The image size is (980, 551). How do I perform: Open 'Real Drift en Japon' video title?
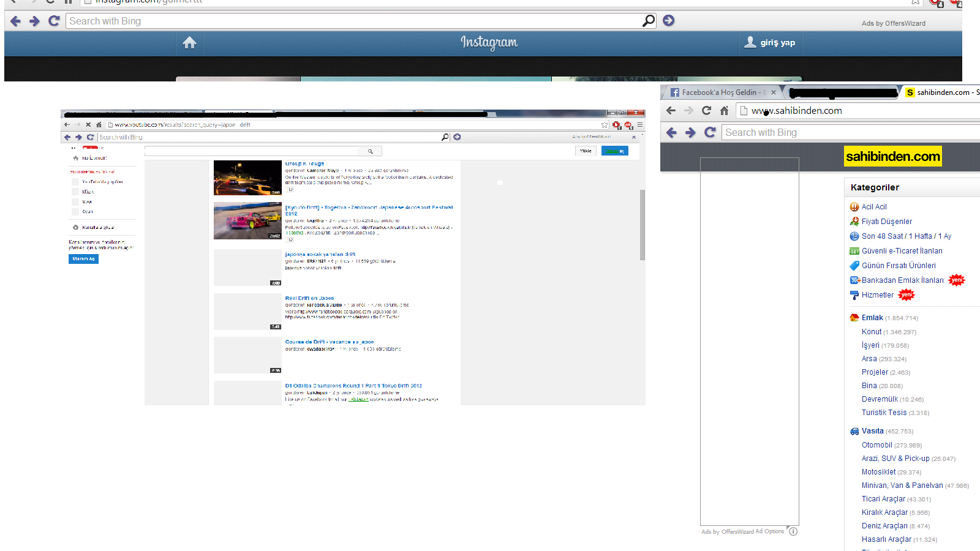coord(309,298)
